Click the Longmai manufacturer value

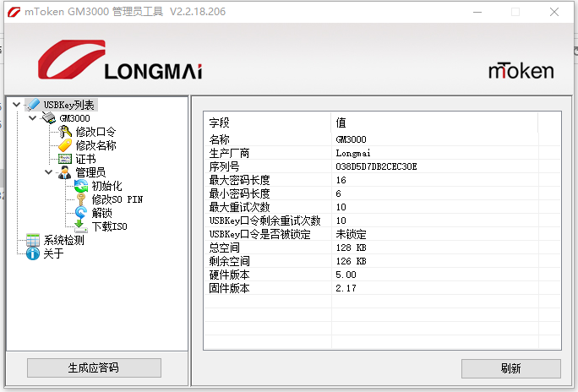pos(352,153)
